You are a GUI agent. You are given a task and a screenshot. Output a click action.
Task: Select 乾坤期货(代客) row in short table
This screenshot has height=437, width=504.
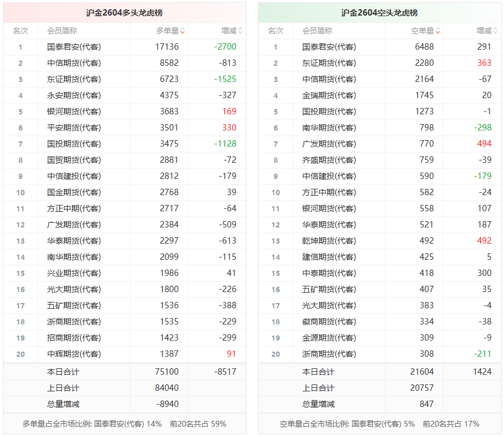click(380, 241)
